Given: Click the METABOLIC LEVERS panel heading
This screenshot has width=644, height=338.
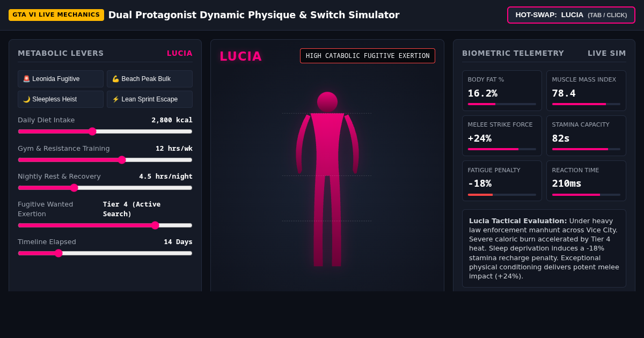Looking at the screenshot, I should (x=61, y=53).
